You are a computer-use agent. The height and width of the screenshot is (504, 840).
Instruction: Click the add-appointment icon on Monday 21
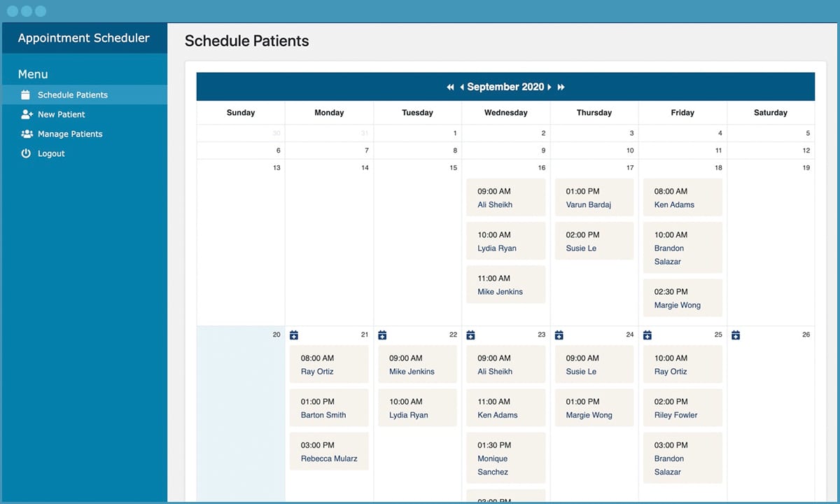coord(294,335)
